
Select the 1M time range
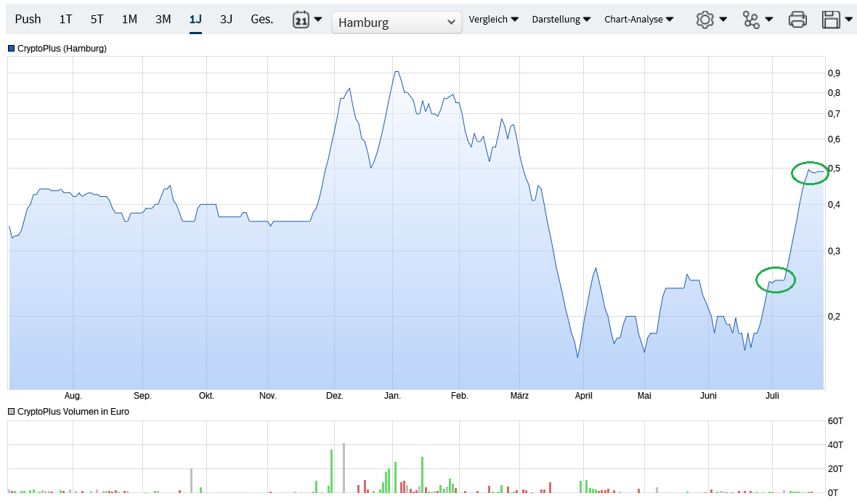pyautogui.click(x=129, y=19)
